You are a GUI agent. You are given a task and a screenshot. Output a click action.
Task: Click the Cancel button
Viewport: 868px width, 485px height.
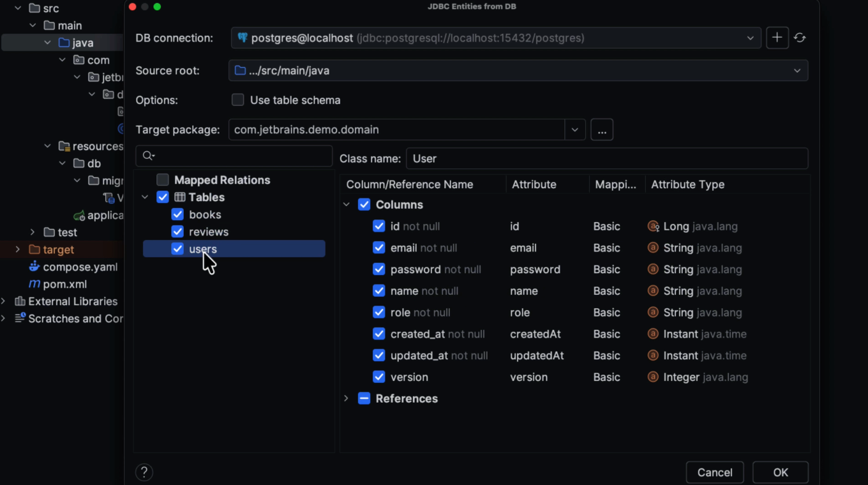click(x=714, y=472)
